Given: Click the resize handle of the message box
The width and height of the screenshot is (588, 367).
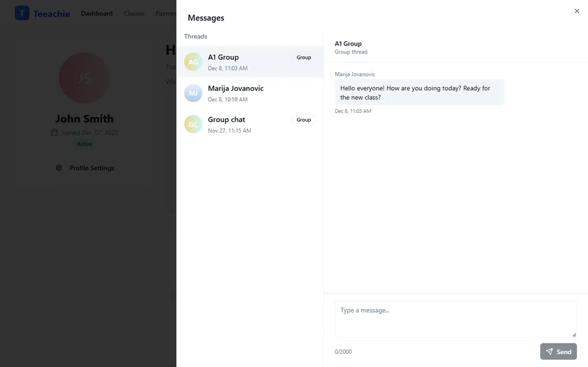Looking at the screenshot, I should point(574,334).
